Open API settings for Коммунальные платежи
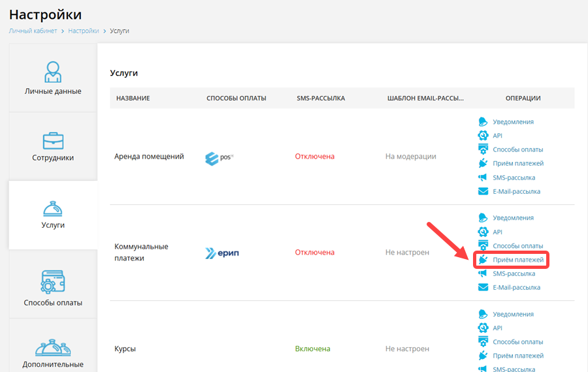The width and height of the screenshot is (588, 372). coord(497,232)
